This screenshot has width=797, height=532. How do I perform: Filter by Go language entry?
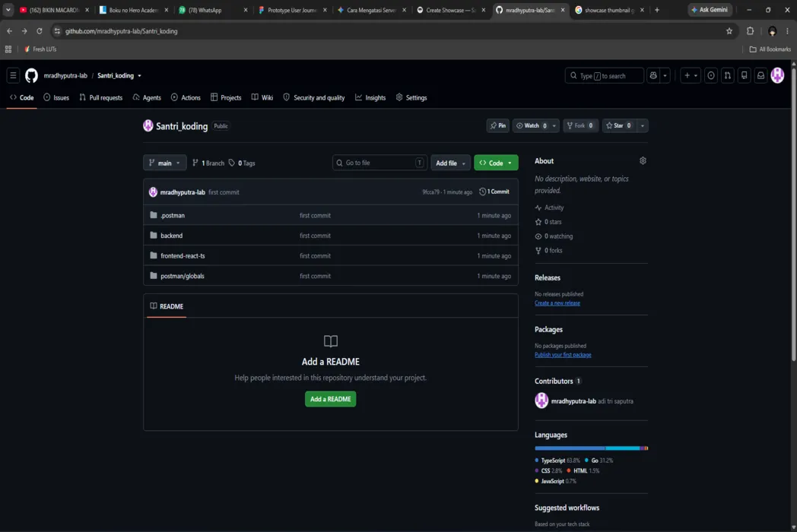coord(599,461)
